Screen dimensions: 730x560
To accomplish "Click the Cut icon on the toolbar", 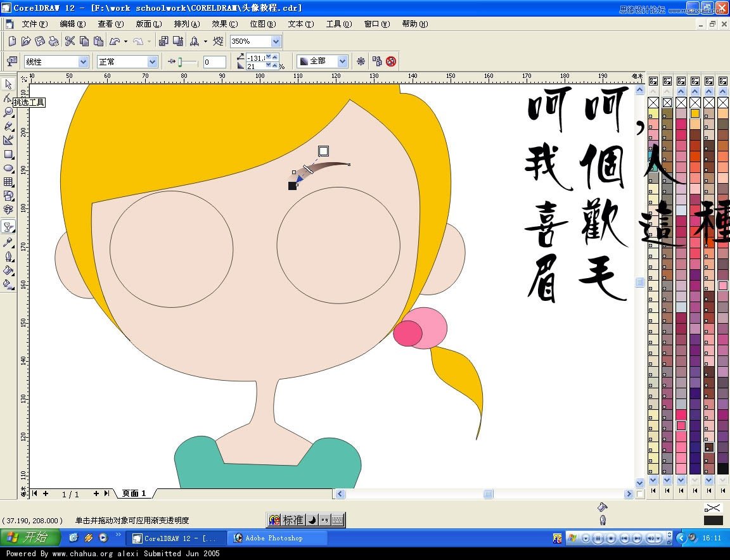I will pos(71,41).
